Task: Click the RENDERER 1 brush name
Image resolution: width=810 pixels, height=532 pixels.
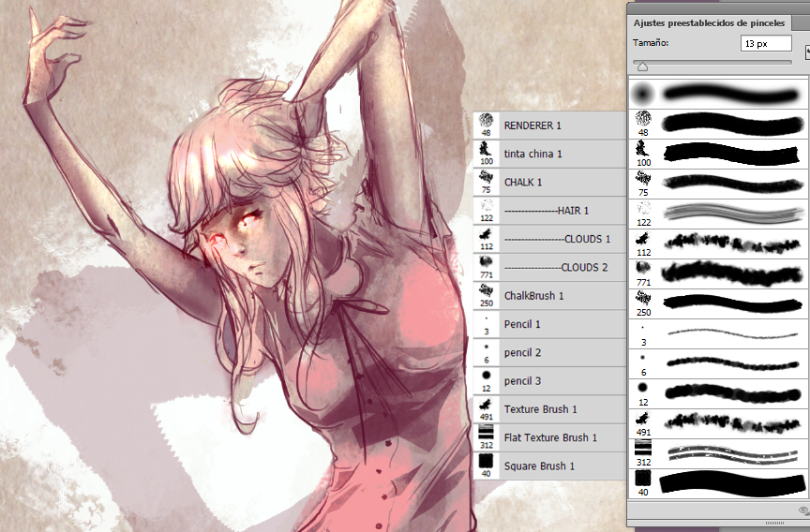Action: 532,126
